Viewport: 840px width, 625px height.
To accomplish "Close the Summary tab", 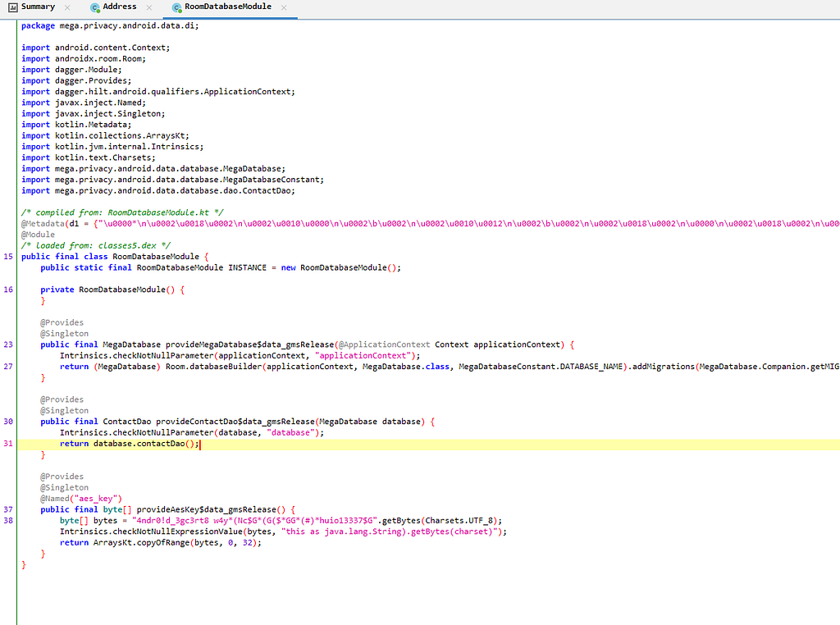I will tap(67, 7).
